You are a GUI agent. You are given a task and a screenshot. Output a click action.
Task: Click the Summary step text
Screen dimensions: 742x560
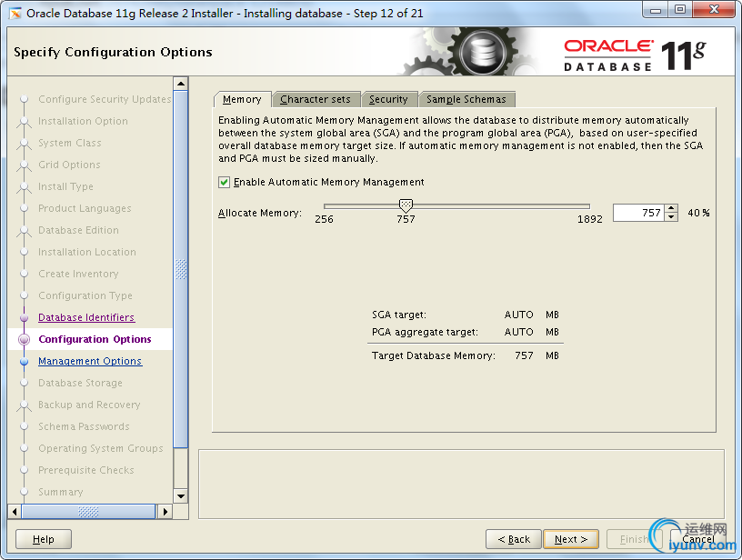(61, 492)
